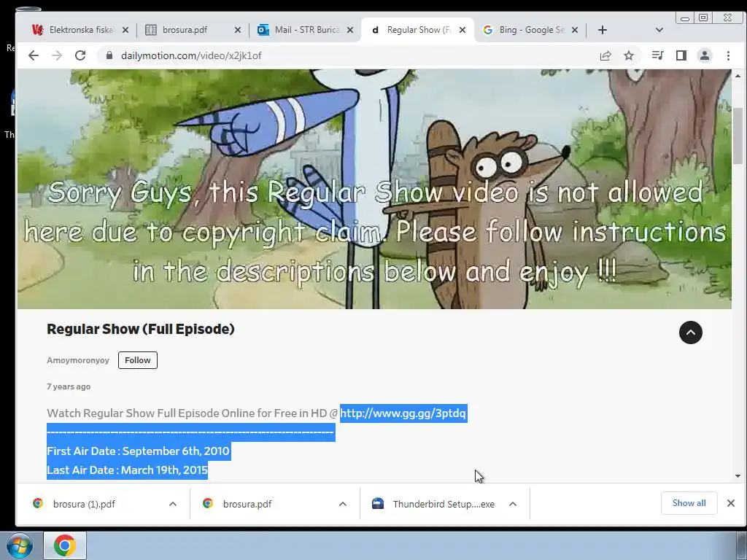Switch to Mail - STR Burica tab
The image size is (747, 560).
click(x=305, y=30)
